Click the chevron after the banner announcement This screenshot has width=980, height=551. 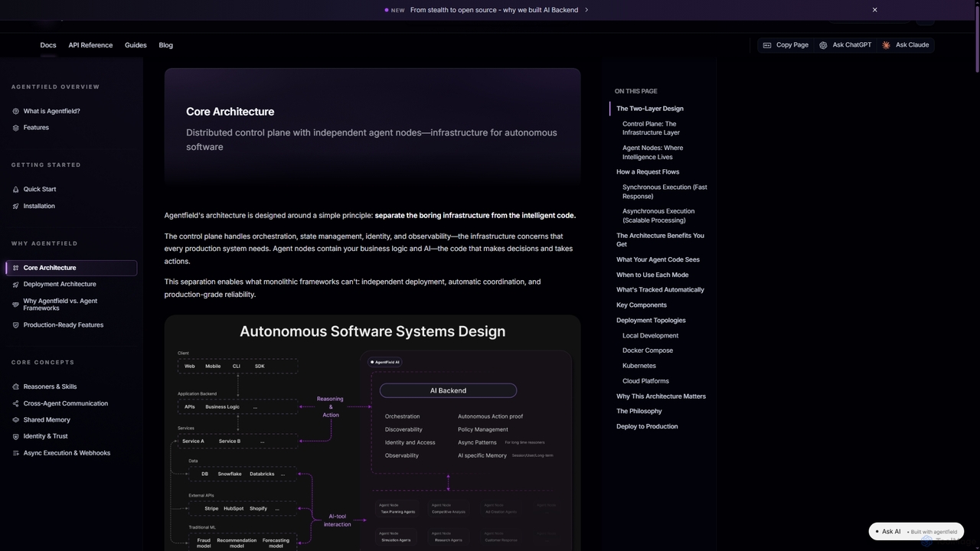click(x=586, y=10)
